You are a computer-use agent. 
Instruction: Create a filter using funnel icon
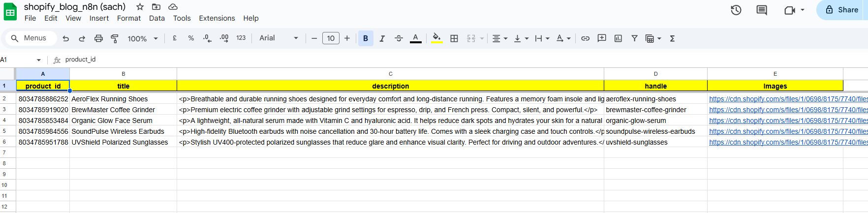[634, 38]
